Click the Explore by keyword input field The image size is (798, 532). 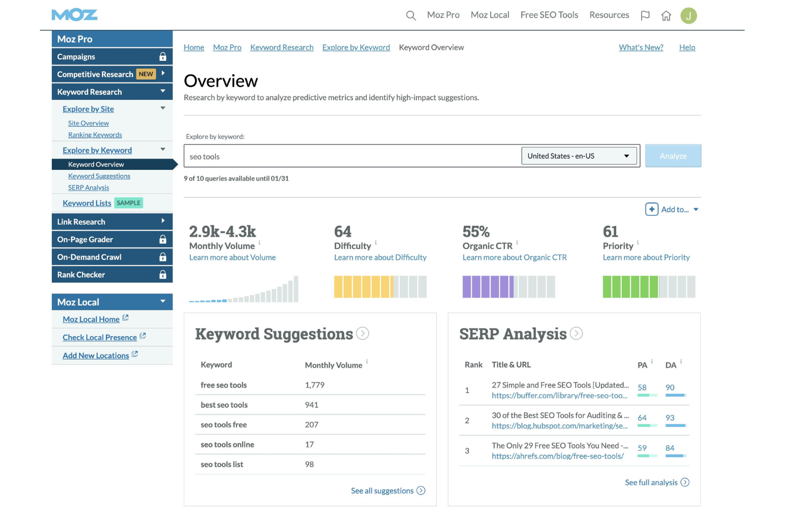pos(353,156)
